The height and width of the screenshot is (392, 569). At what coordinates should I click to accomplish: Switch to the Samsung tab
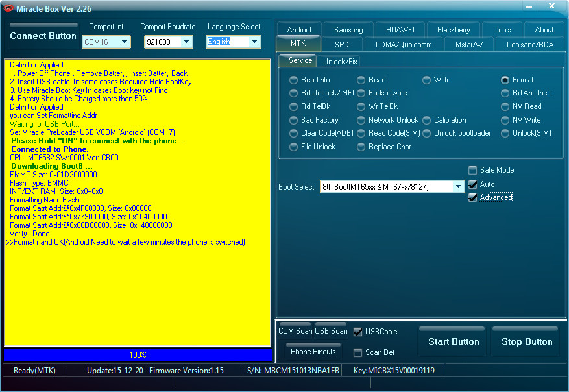click(348, 30)
